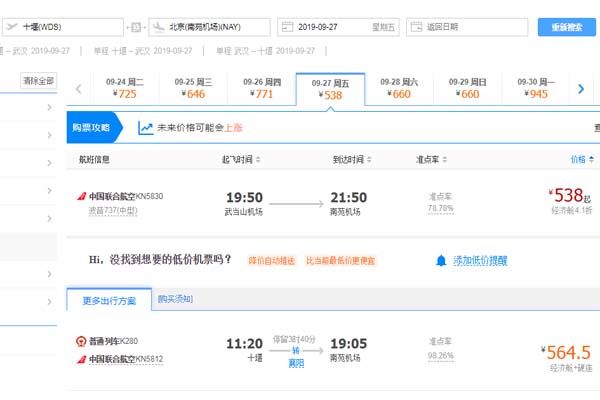Switch to 更多出行方案 tab
This screenshot has width=600, height=400.
[109, 300]
